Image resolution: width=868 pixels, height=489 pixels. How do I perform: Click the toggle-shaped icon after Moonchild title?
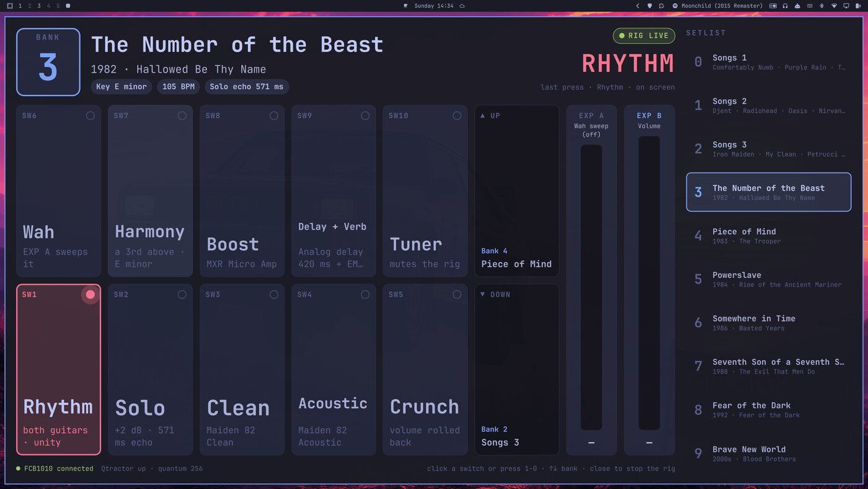(x=773, y=6)
